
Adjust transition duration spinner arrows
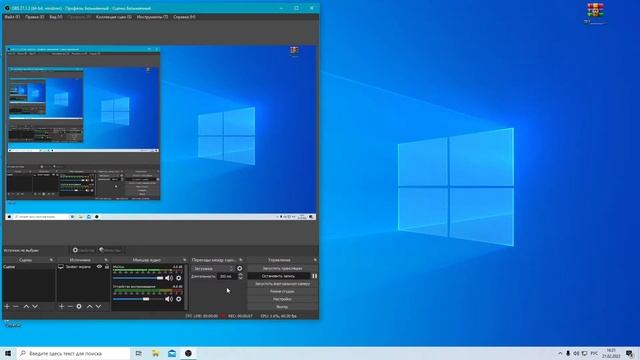point(240,276)
